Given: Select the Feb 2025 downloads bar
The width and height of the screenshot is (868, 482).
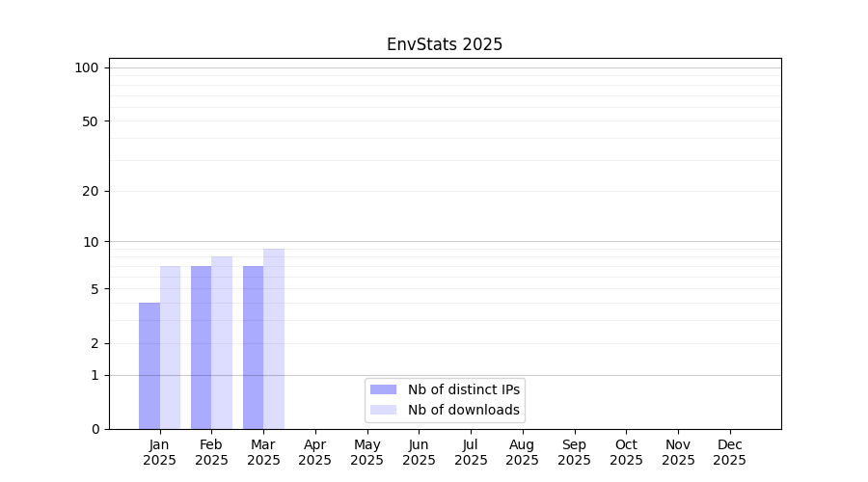Looking at the screenshot, I should click(x=222, y=342).
